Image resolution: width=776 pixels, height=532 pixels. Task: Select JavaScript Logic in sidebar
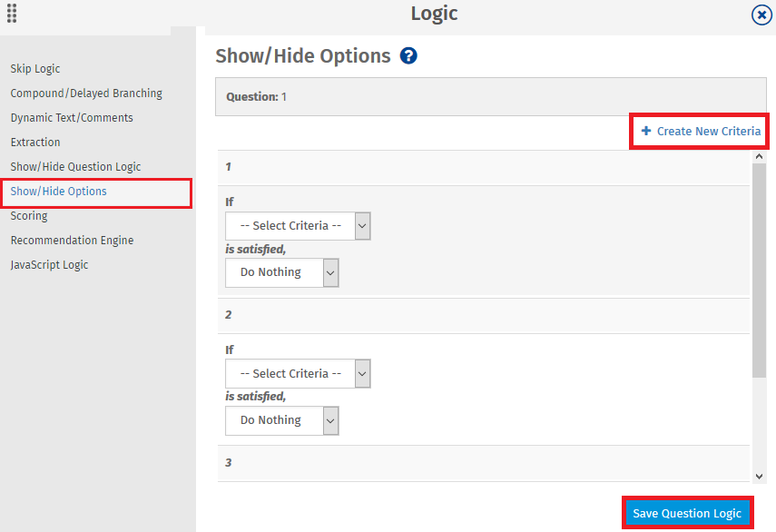[50, 265]
